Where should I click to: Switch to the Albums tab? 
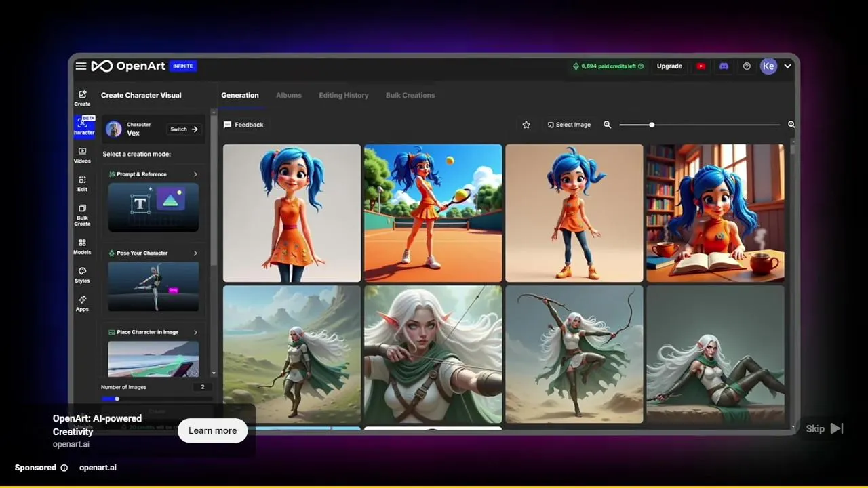tap(289, 95)
